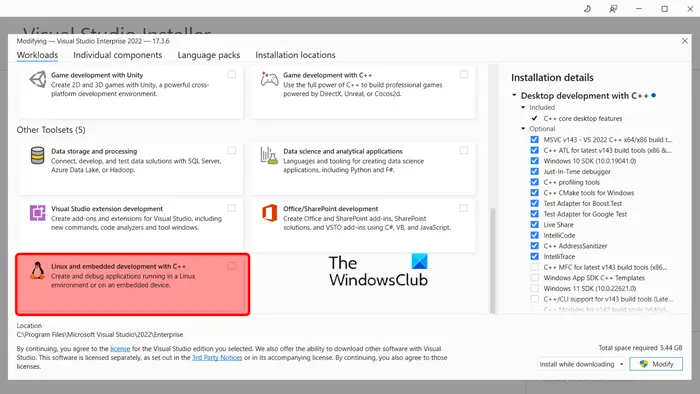Image resolution: width=700 pixels, height=394 pixels.
Task: Close the Modifying dialog with the X
Action: point(685,41)
